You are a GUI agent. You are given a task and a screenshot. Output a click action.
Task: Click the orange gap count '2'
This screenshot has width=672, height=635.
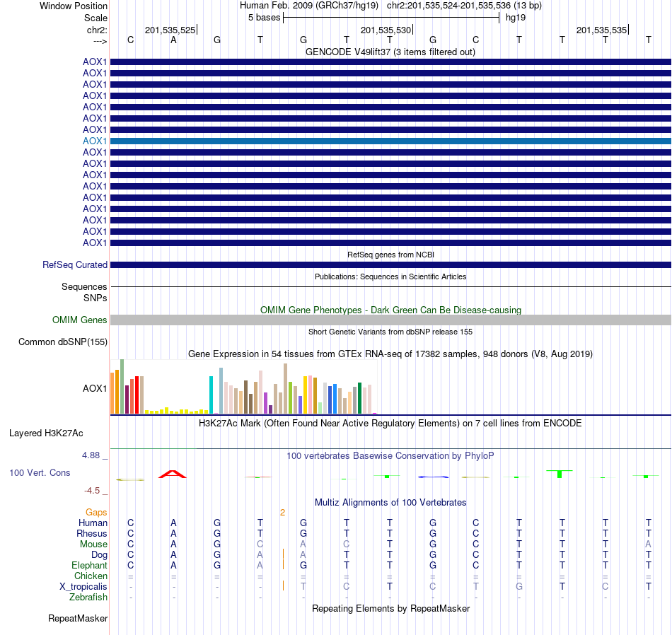click(282, 513)
